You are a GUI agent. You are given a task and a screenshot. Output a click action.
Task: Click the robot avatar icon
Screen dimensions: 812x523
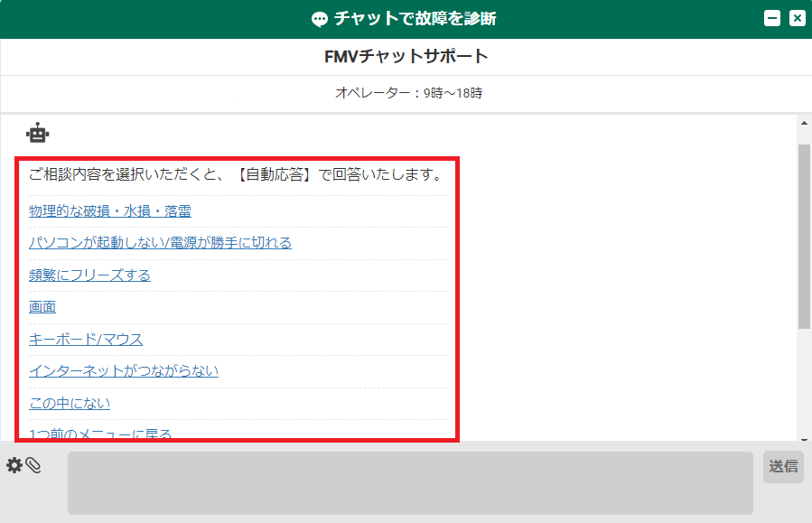tap(37, 134)
